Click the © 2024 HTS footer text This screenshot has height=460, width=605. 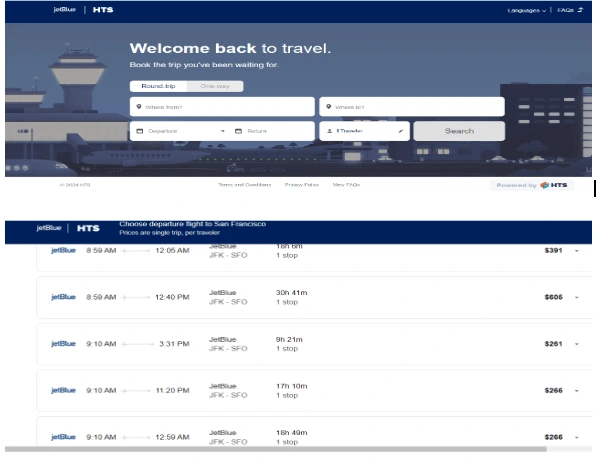(x=75, y=185)
